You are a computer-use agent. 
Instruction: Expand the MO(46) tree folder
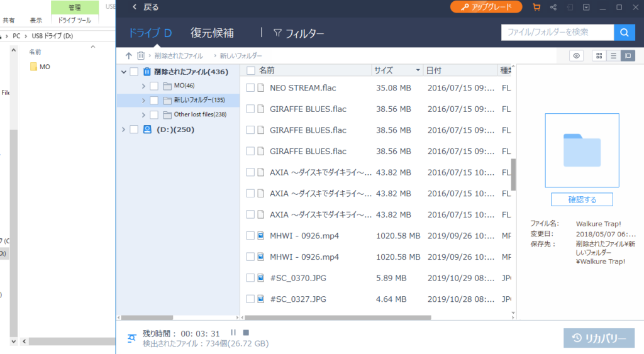[x=143, y=86]
